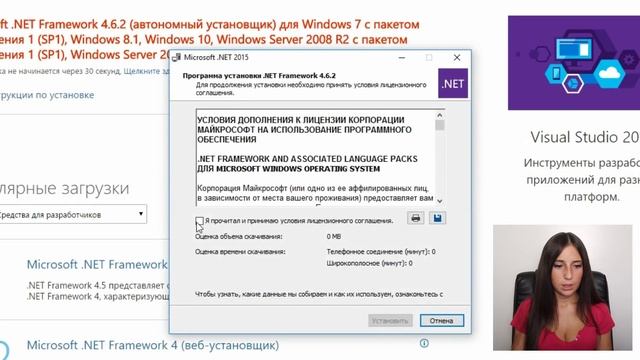
Task: Save the license terms floppy icon
Action: pos(437,218)
